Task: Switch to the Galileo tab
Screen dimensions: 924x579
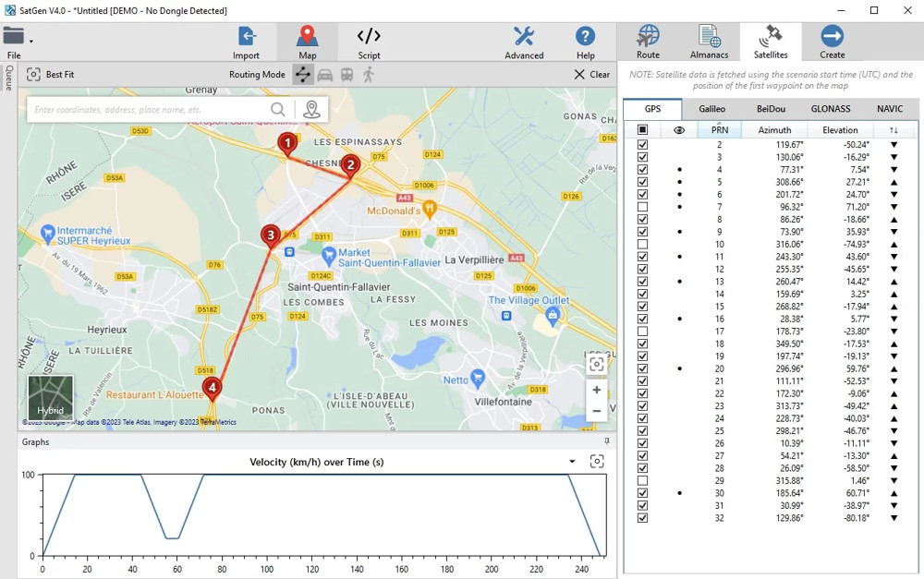Action: point(711,108)
